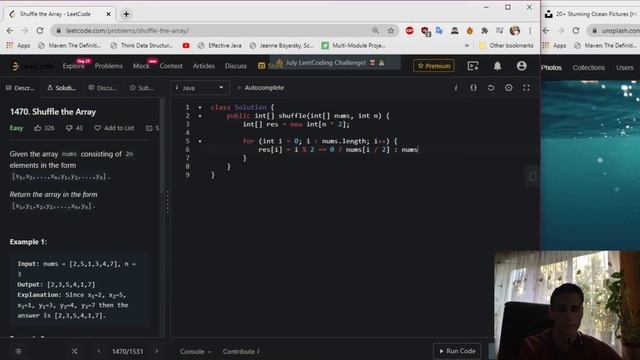Reload the page in the Unsplash window

coord(576,31)
